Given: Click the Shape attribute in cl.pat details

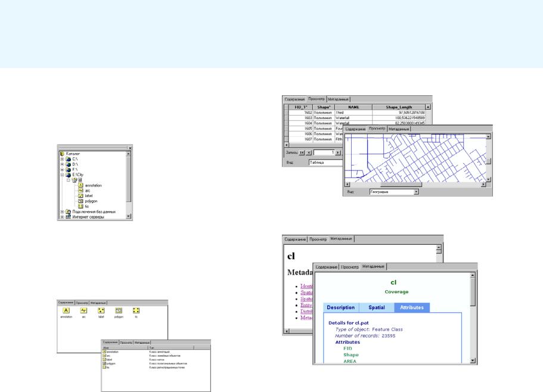Looking at the screenshot, I should (351, 355).
